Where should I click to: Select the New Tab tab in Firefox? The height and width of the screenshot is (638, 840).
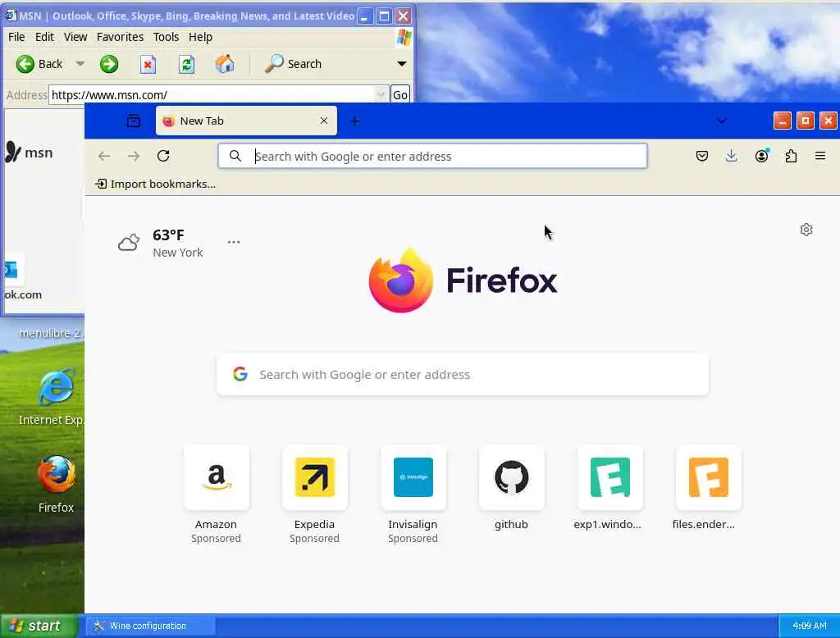click(246, 121)
